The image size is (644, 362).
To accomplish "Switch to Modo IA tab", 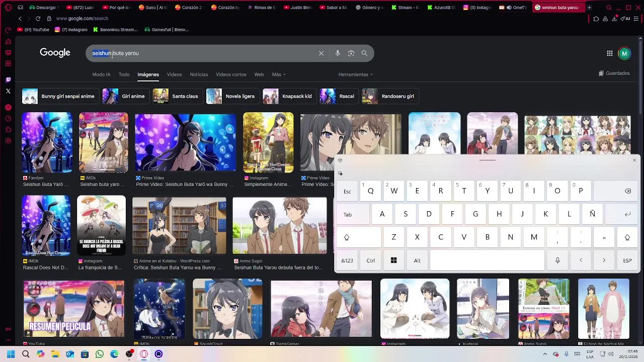I will point(101,74).
